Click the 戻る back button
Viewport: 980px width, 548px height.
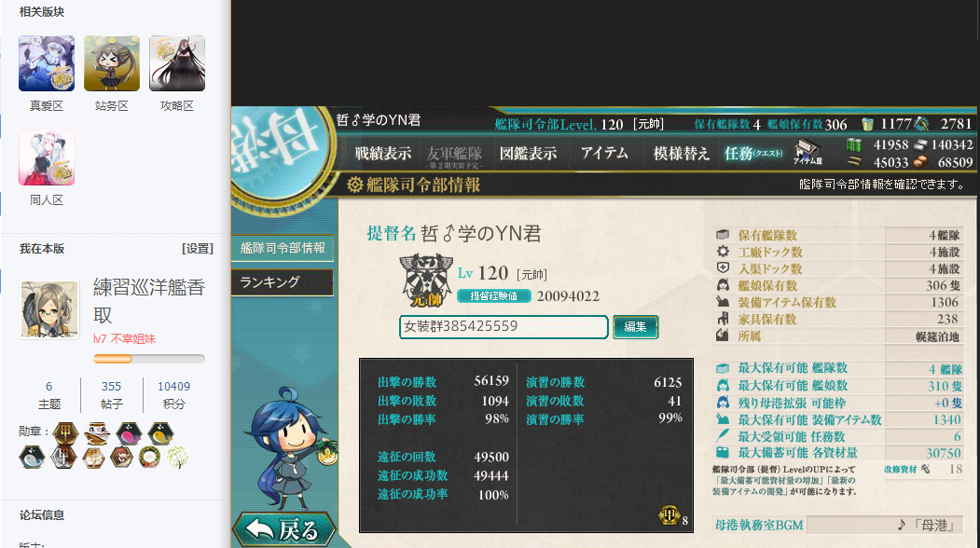coord(284,530)
